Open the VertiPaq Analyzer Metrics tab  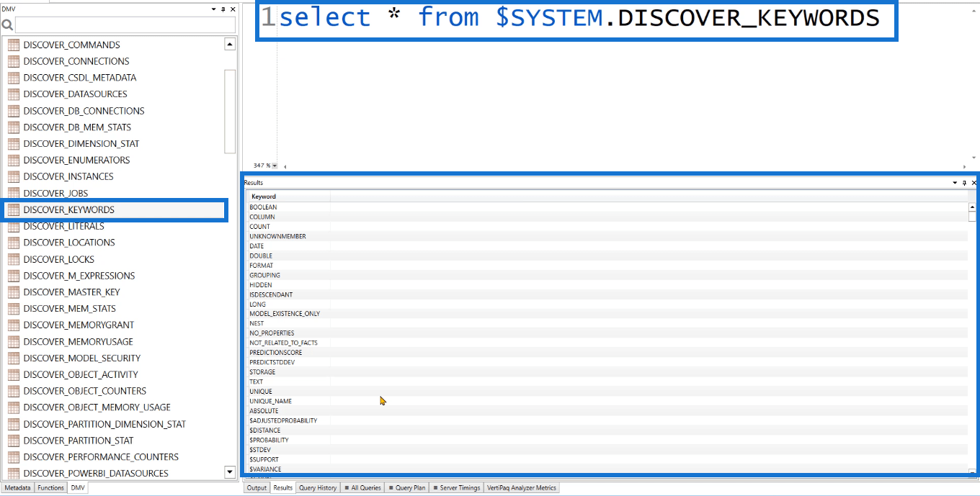tap(522, 488)
